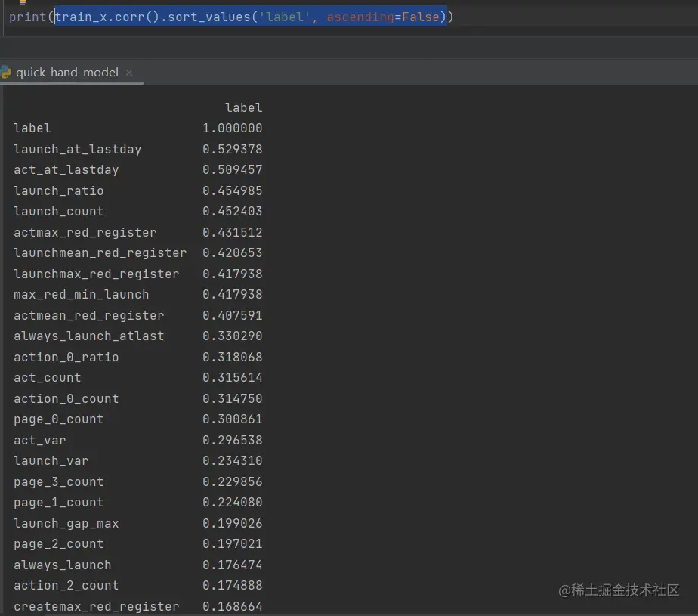Click the action_2_count row name
The width and height of the screenshot is (698, 616).
tap(66, 586)
